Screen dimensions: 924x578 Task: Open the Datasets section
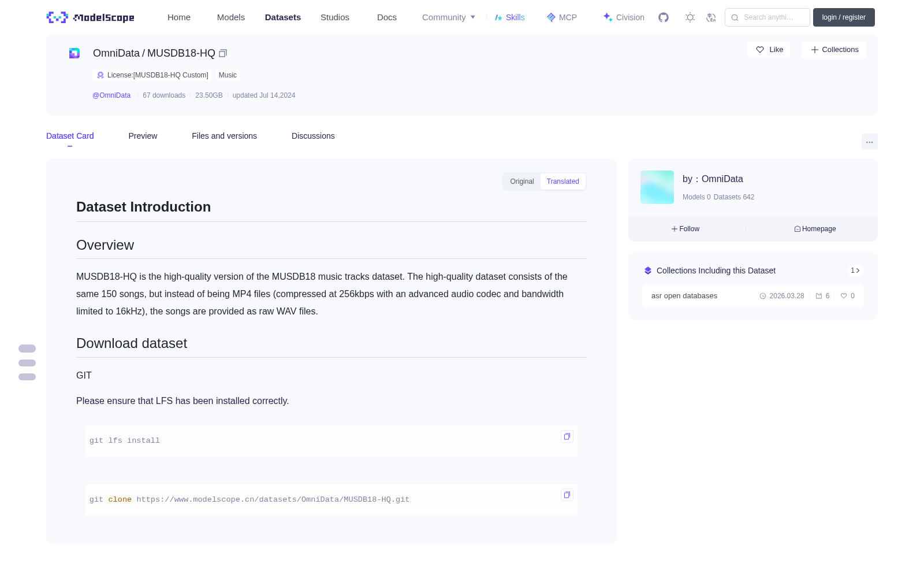click(x=283, y=17)
